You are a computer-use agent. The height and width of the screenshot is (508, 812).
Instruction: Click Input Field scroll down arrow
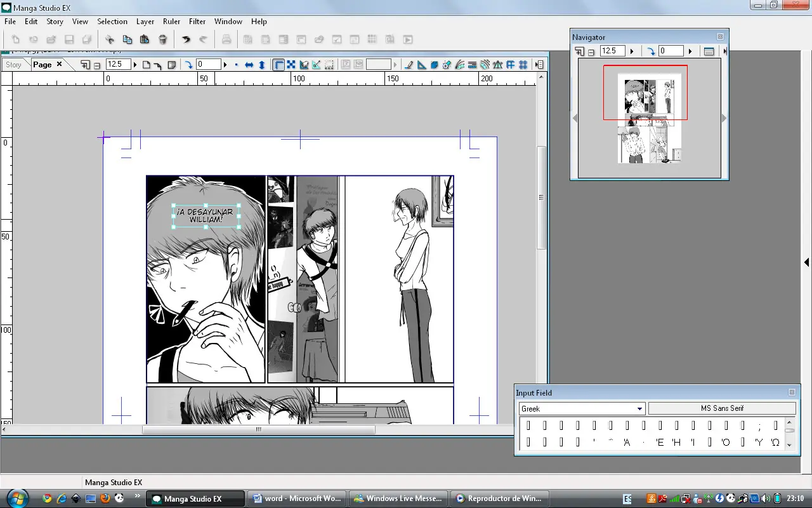tap(789, 445)
